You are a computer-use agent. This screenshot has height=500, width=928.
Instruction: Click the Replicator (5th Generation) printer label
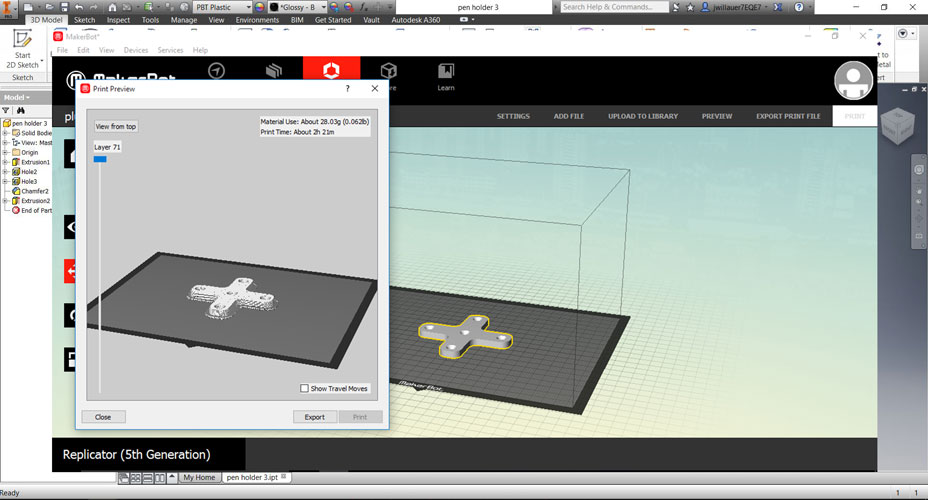tap(137, 454)
